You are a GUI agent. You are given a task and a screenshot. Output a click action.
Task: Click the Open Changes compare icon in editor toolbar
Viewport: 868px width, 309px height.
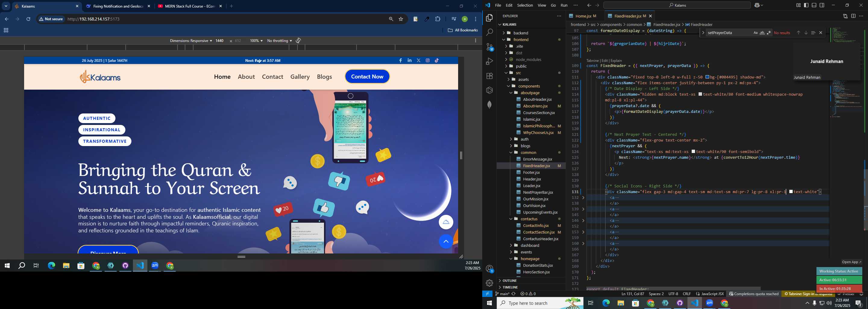tap(845, 16)
